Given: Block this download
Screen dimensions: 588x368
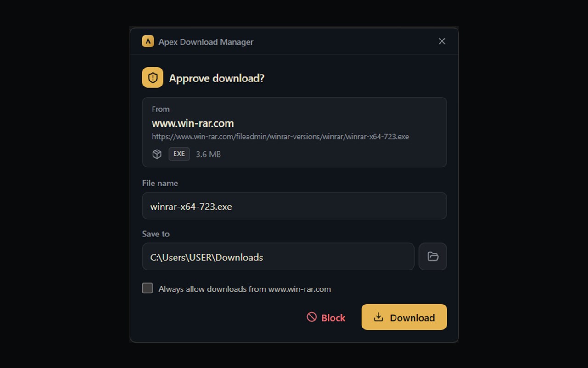Looking at the screenshot, I should click(326, 317).
